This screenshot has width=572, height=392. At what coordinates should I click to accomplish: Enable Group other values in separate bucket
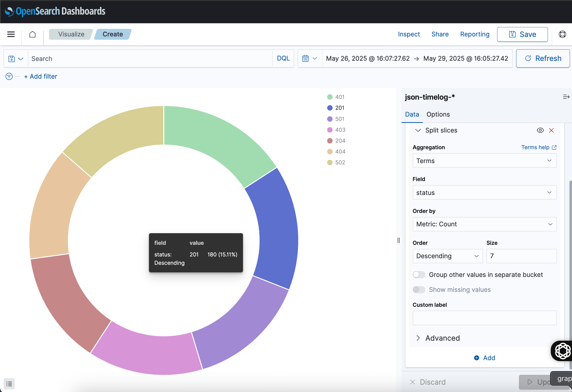[x=419, y=275]
